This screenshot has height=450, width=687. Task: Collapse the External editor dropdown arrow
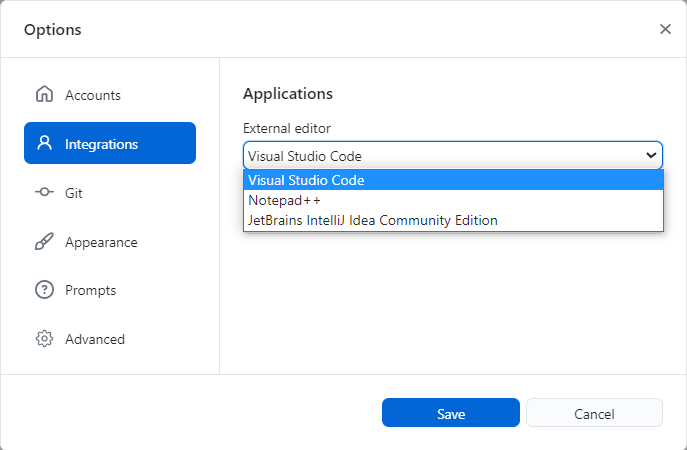pos(651,155)
